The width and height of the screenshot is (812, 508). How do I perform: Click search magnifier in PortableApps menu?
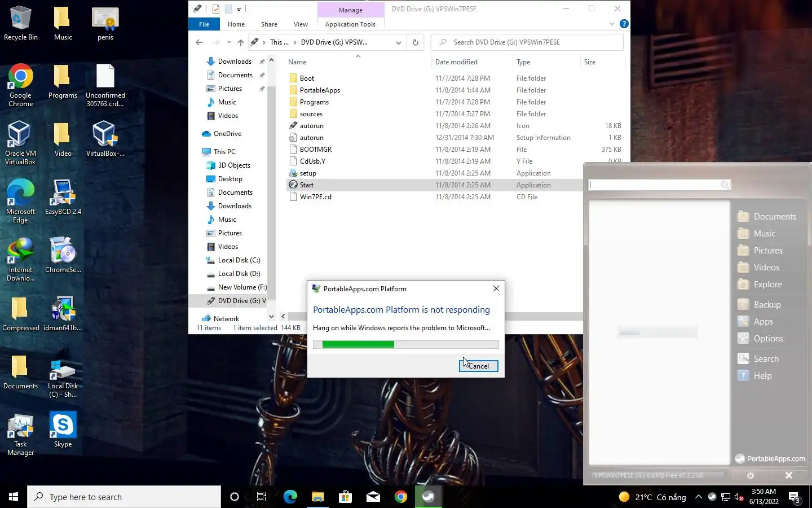pyautogui.click(x=725, y=185)
